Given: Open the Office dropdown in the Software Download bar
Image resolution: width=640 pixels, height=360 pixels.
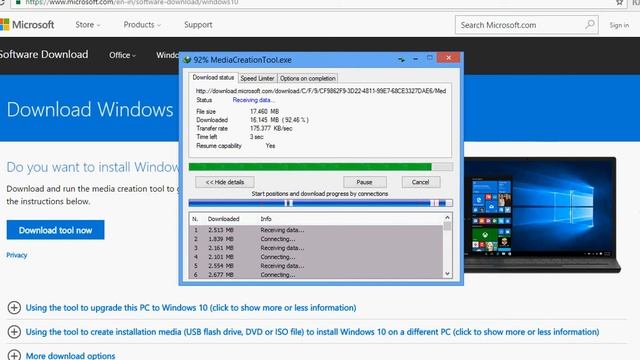Looking at the screenshot, I should coord(122,55).
